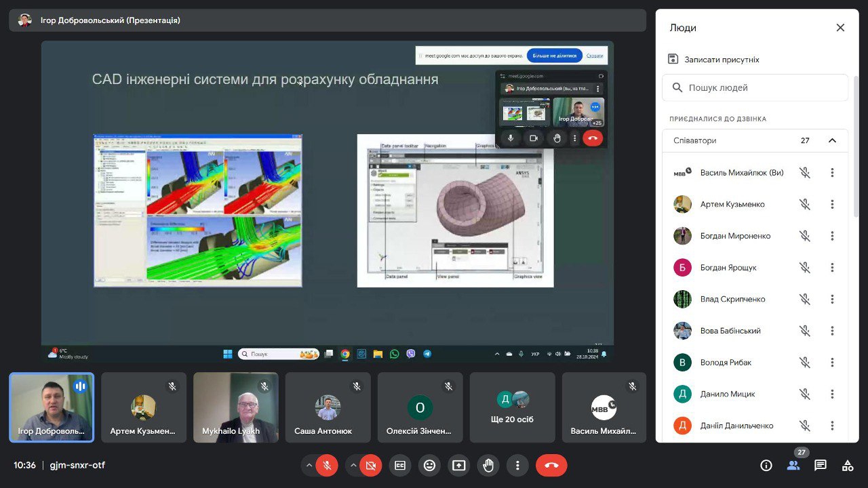Screen dimensions: 868x488
Task: Leave the call with red hang-up button
Action: (x=551, y=466)
